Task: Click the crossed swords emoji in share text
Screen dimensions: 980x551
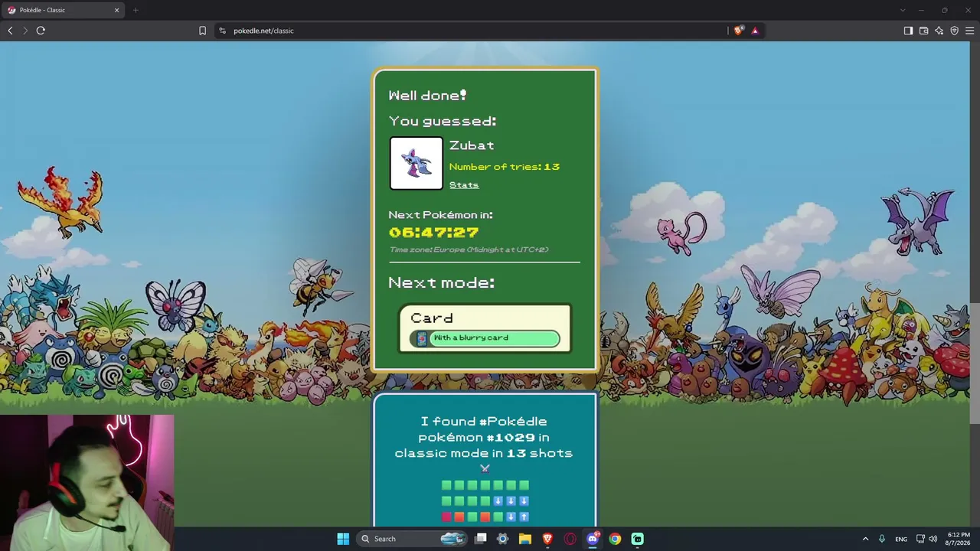Action: coord(484,468)
